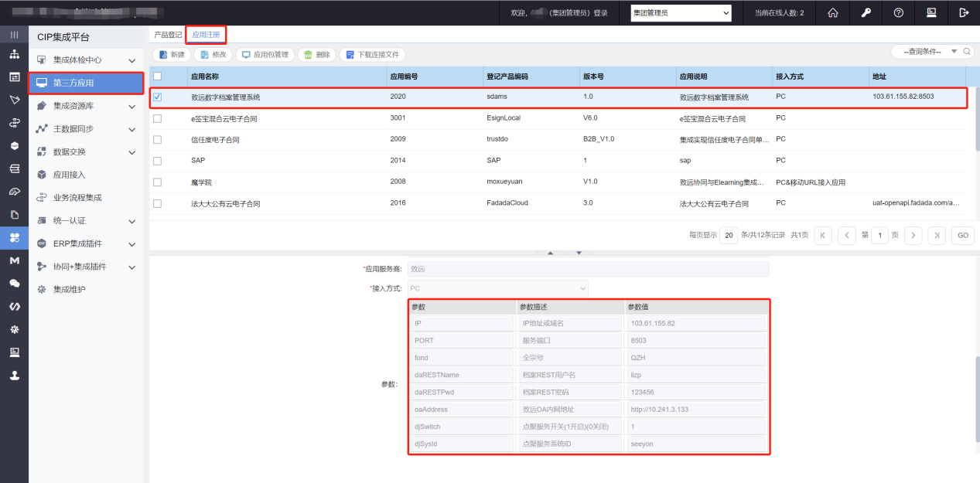Click the hamburger menu icon in sidebar

tap(14, 35)
